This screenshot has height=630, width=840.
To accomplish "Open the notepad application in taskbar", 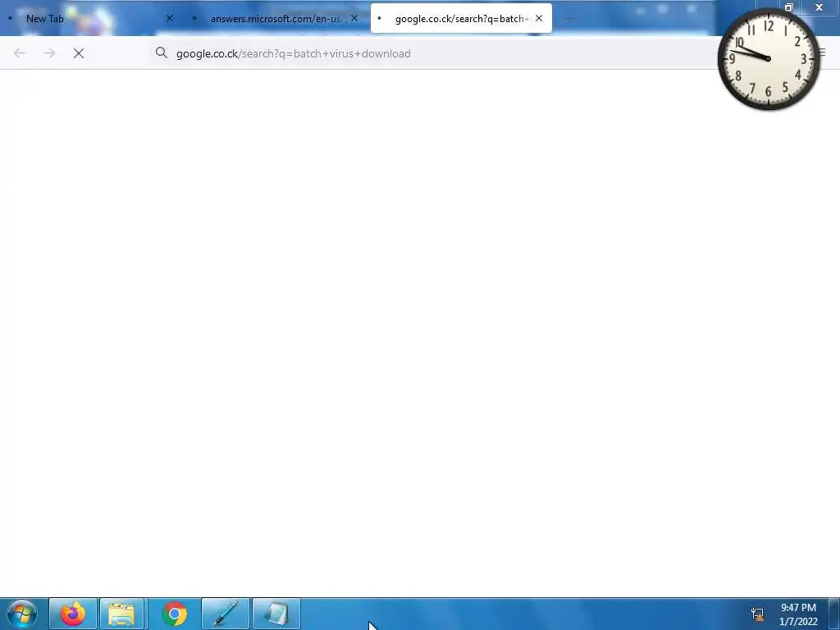I will (276, 614).
